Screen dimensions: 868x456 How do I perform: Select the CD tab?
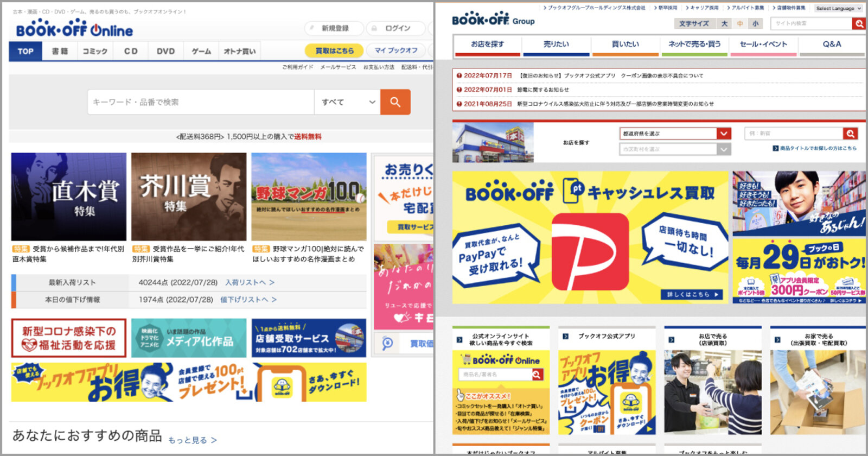point(131,51)
